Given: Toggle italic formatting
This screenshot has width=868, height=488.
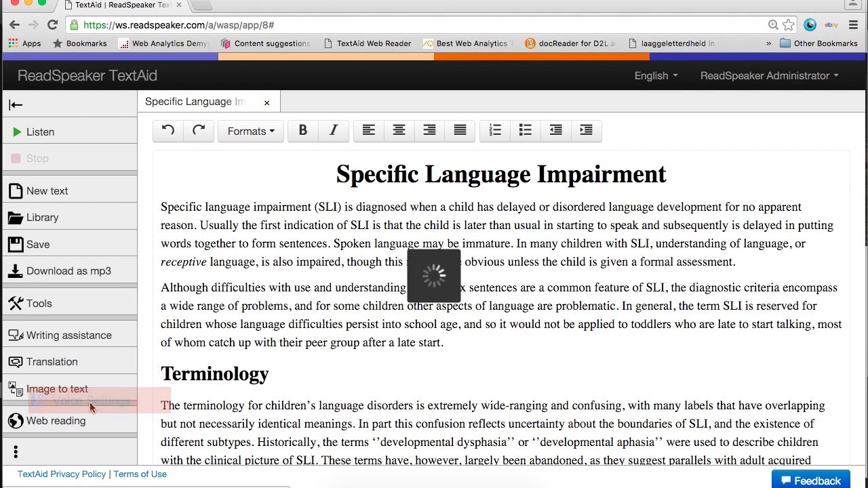Looking at the screenshot, I should [x=334, y=130].
